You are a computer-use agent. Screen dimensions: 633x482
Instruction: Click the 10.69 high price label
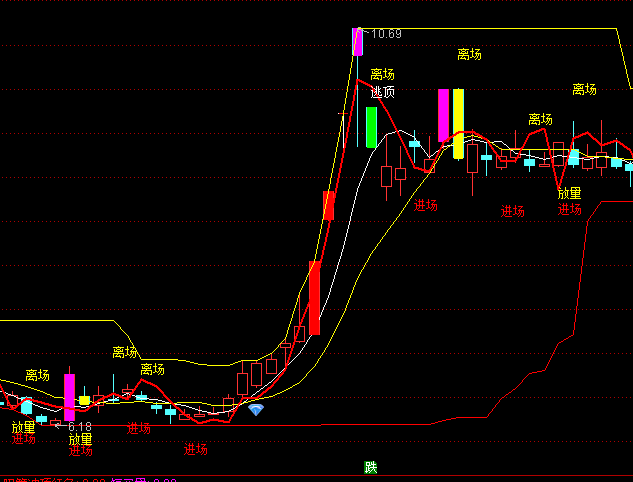tap(384, 34)
